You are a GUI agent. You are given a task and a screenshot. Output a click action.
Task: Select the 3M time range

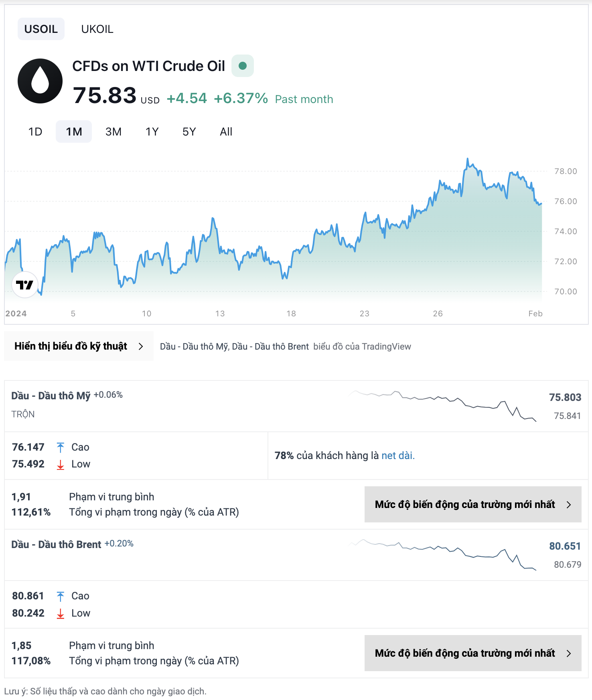114,132
